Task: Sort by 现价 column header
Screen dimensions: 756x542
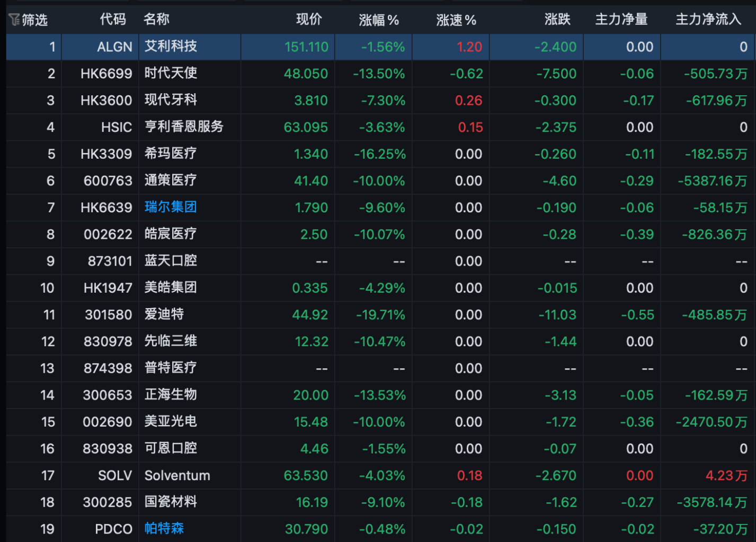Action: pyautogui.click(x=309, y=20)
